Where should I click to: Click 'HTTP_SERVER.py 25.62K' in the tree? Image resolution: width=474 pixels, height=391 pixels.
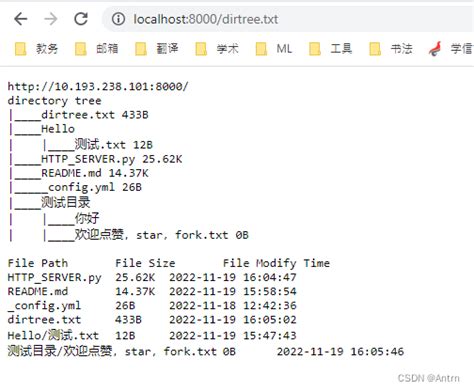(112, 159)
